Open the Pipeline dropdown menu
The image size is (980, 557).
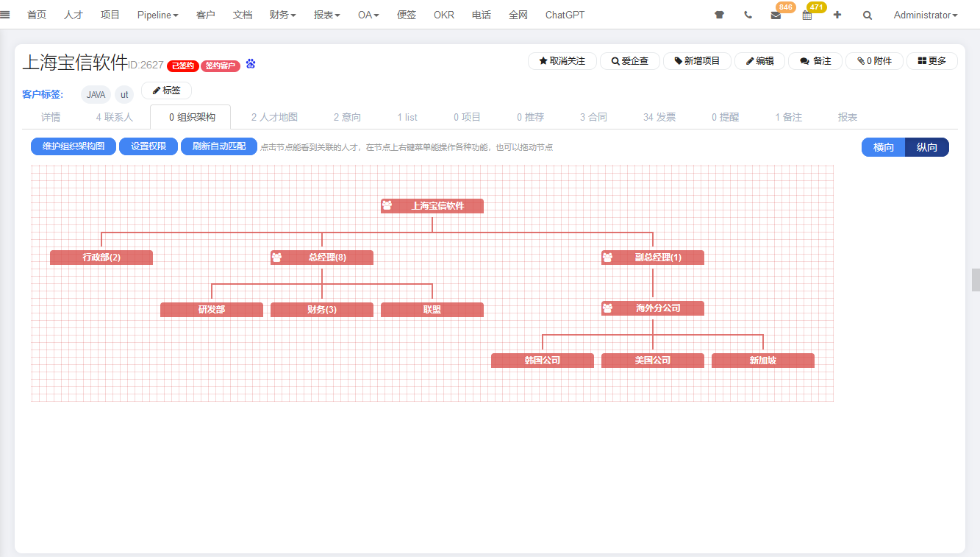(x=157, y=14)
